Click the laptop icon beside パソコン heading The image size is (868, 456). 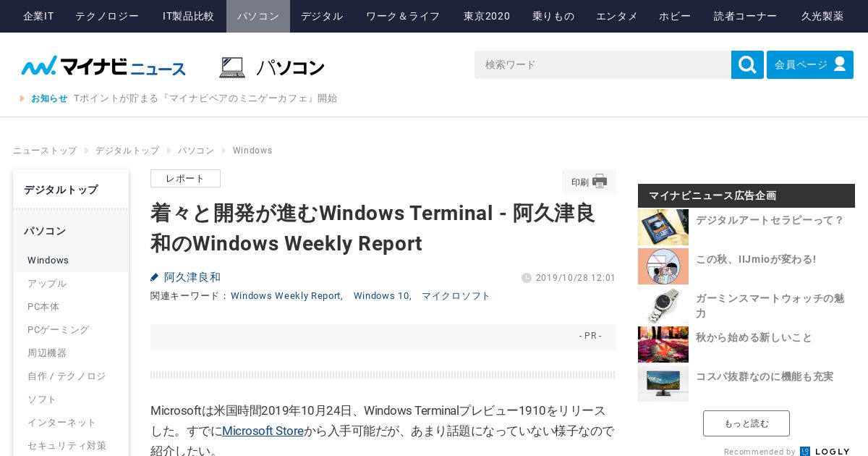232,67
